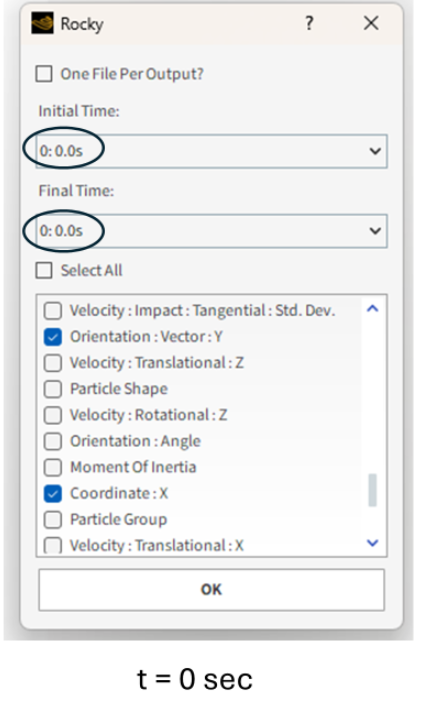
Task: Enable One File Per Output checkbox
Action: tap(44, 74)
